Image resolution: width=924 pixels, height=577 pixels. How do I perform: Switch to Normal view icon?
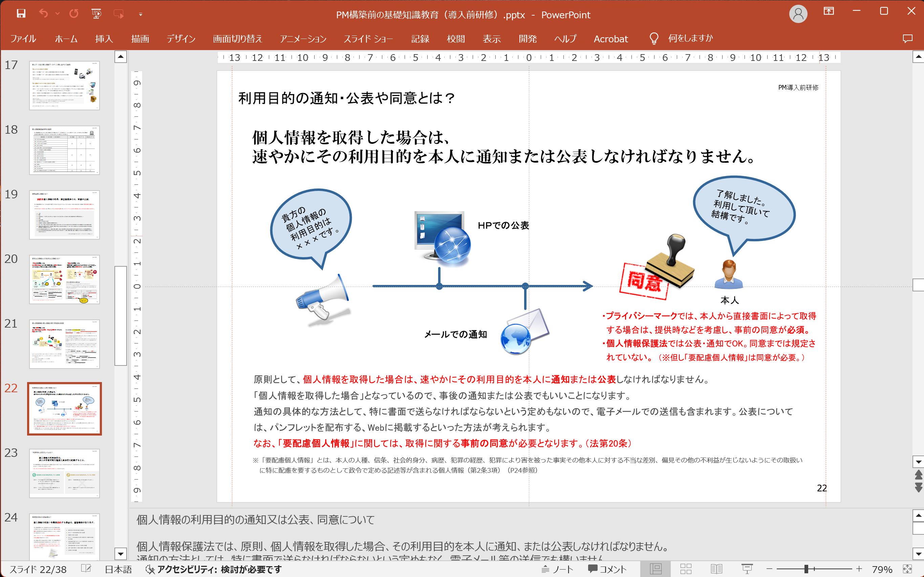656,569
